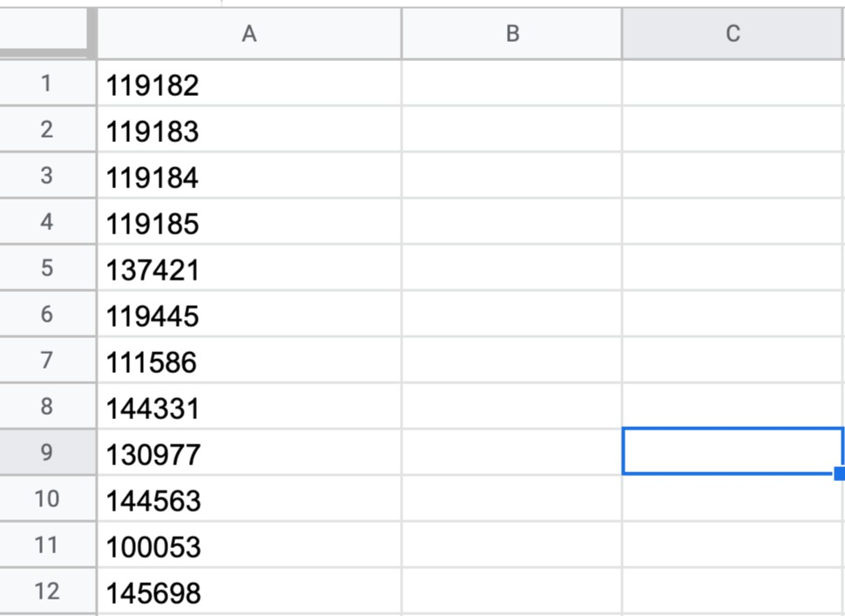Select the cell showing 145698
Image resolution: width=845 pixels, height=616 pixels.
tap(249, 592)
